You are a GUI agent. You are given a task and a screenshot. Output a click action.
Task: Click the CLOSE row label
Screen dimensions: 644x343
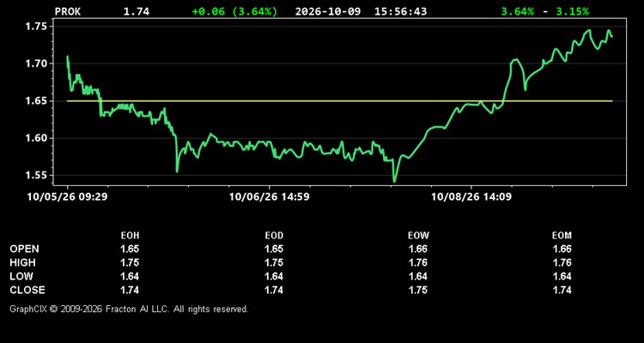[27, 290]
